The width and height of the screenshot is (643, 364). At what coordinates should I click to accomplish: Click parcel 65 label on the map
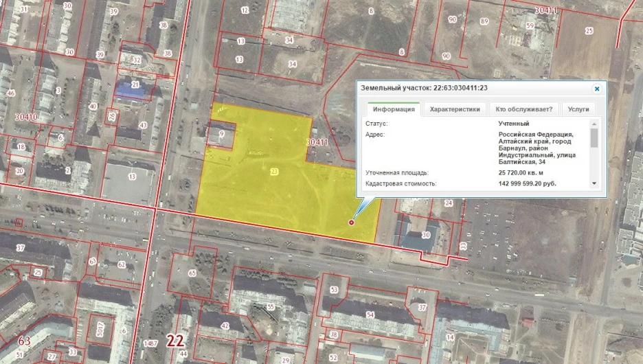point(192,273)
